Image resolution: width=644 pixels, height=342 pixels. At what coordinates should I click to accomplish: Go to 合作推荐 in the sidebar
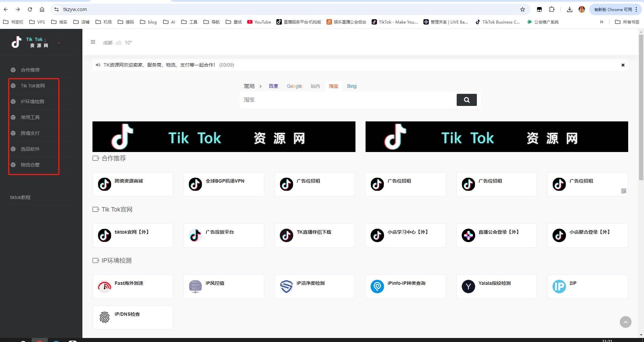pyautogui.click(x=30, y=70)
